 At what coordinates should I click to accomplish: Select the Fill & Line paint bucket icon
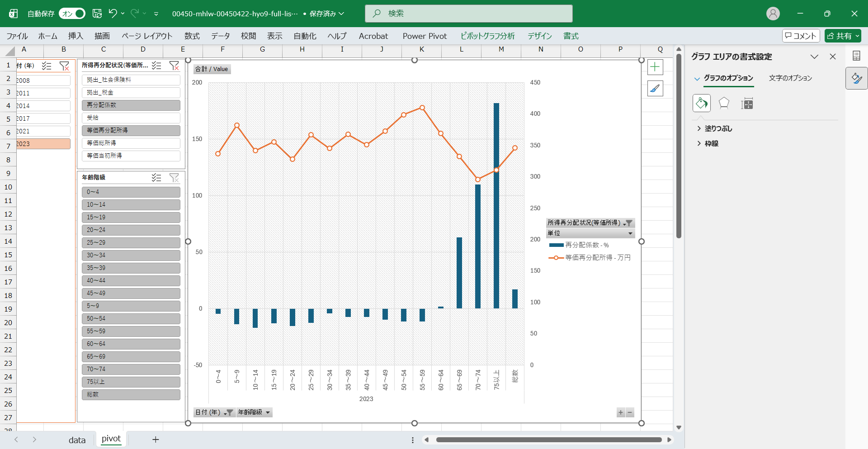pyautogui.click(x=701, y=104)
